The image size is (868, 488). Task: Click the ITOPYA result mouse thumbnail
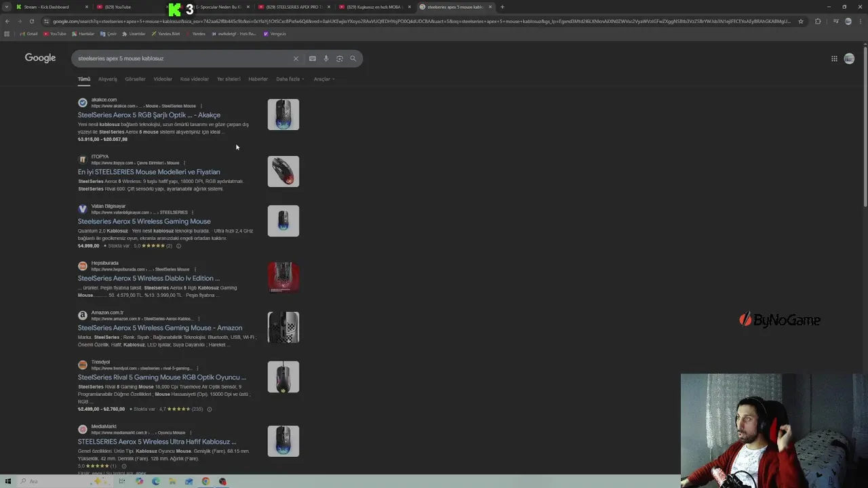pos(283,171)
